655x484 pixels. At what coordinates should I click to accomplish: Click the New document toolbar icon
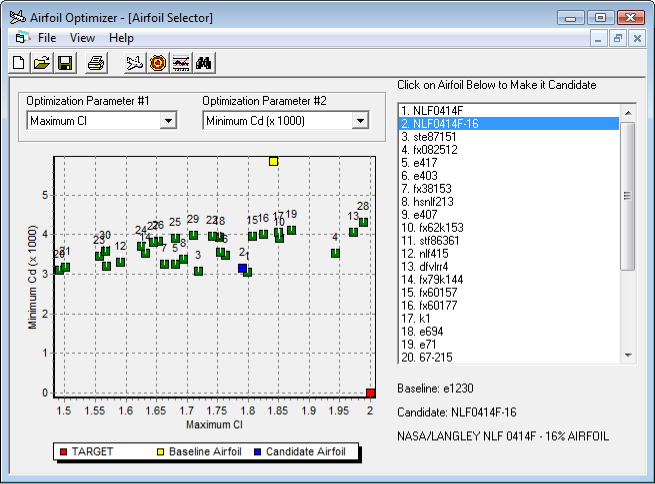tap(19, 63)
